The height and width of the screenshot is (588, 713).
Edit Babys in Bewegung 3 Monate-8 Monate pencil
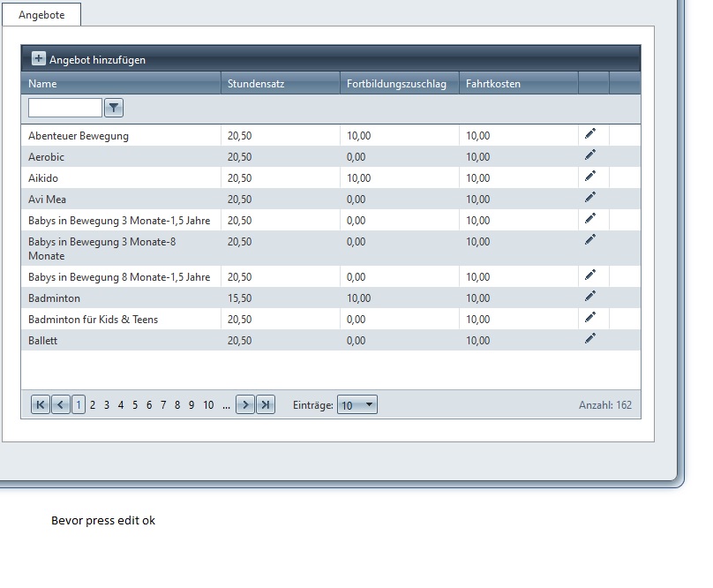(x=590, y=239)
